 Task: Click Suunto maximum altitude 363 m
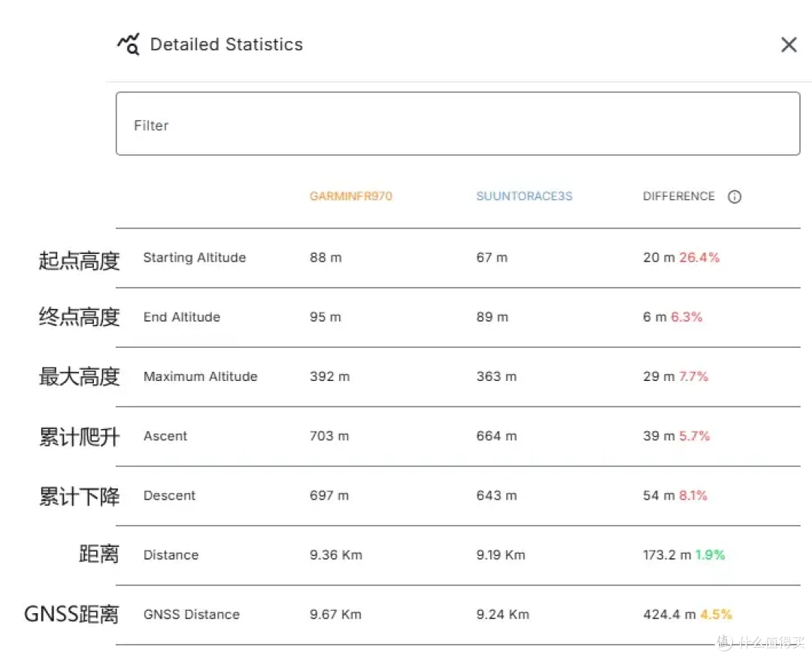coord(497,376)
